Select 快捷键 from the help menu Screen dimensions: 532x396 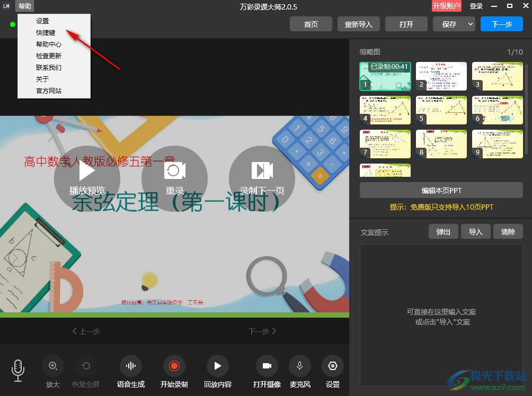46,33
